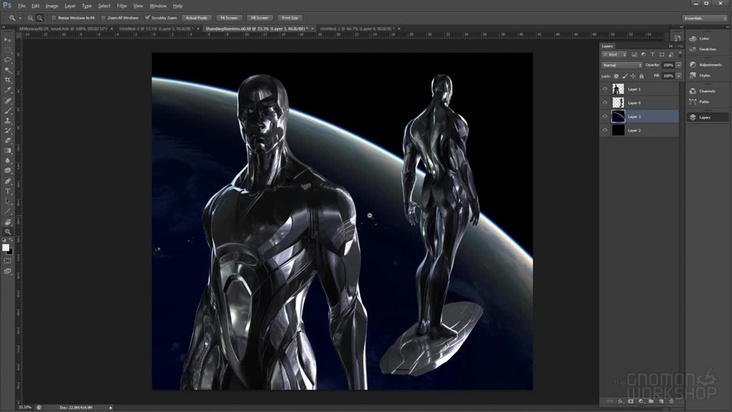The image size is (732, 412).
Task: Select the Healing Brush tool
Action: [7, 101]
